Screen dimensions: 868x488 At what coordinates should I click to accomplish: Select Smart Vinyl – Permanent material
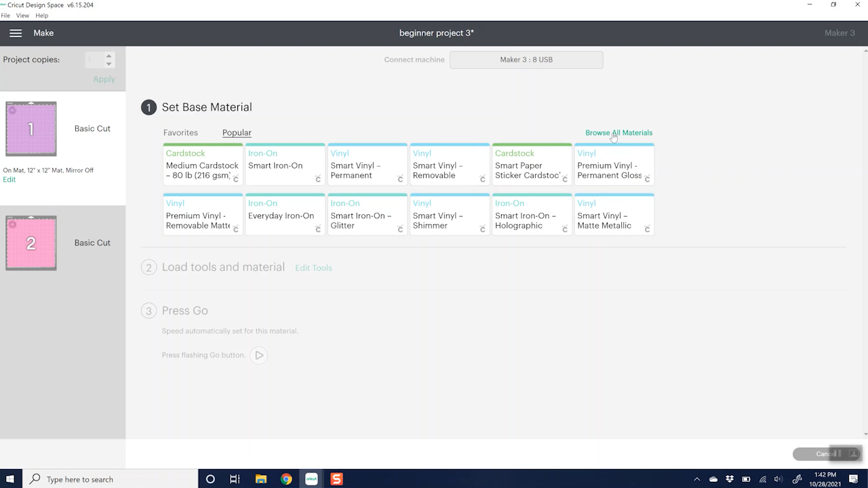pyautogui.click(x=367, y=164)
